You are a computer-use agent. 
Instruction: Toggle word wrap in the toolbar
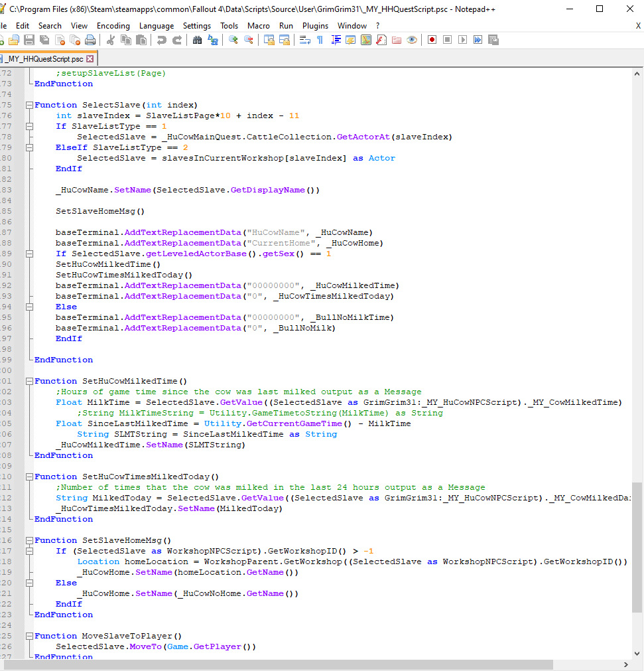[x=305, y=40]
